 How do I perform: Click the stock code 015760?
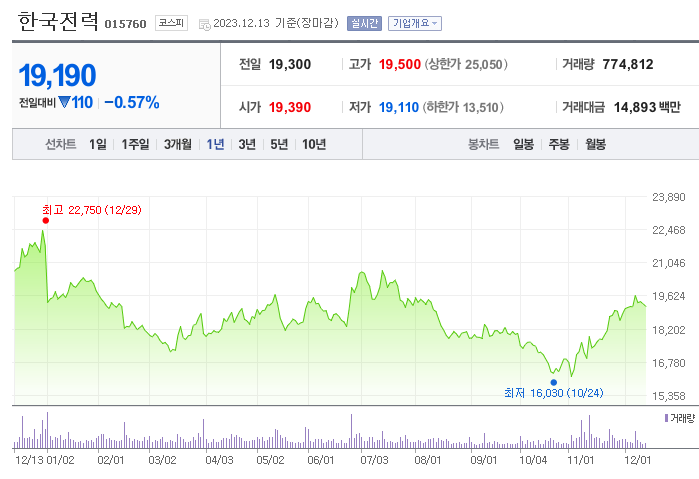coord(125,24)
